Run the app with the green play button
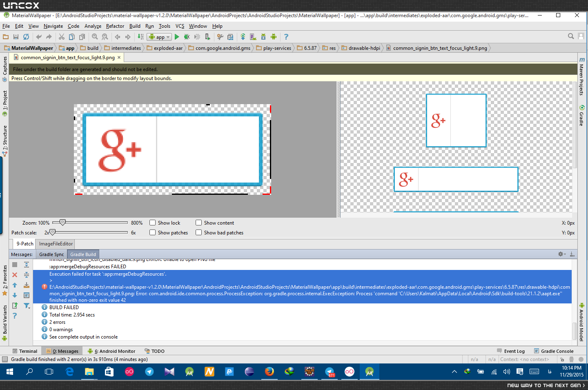The image size is (588, 390). (x=177, y=37)
